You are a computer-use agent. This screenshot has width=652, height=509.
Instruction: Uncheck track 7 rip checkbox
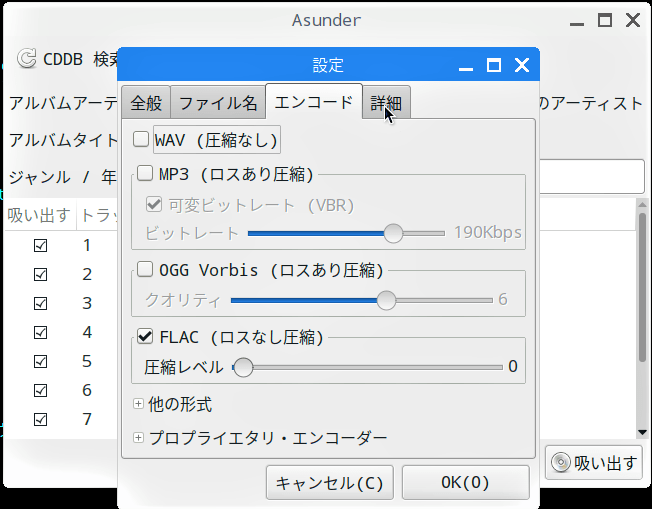(40, 420)
